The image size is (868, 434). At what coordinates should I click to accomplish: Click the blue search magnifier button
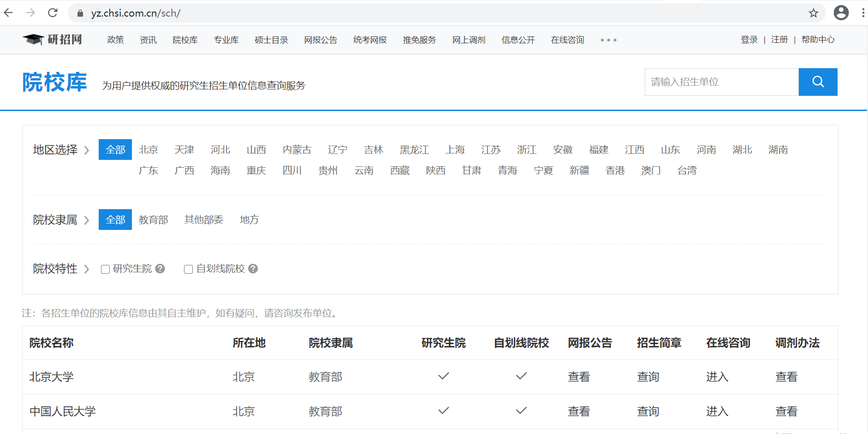pos(818,82)
